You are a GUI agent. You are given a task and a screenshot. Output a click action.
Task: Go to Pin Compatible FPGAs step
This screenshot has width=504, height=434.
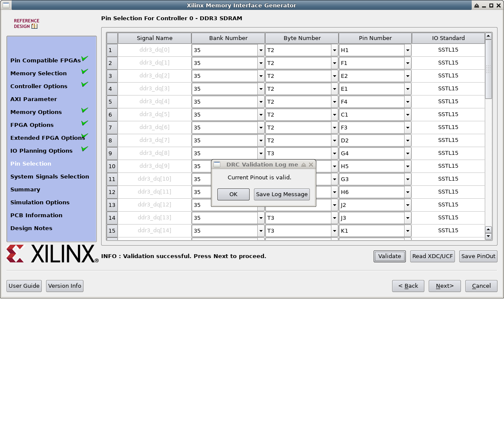pyautogui.click(x=45, y=60)
